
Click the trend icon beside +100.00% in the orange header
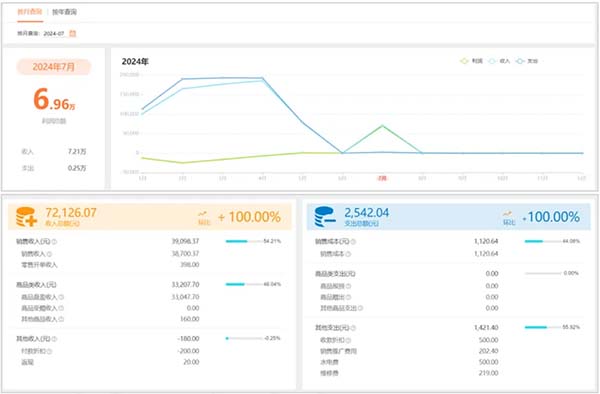203,214
